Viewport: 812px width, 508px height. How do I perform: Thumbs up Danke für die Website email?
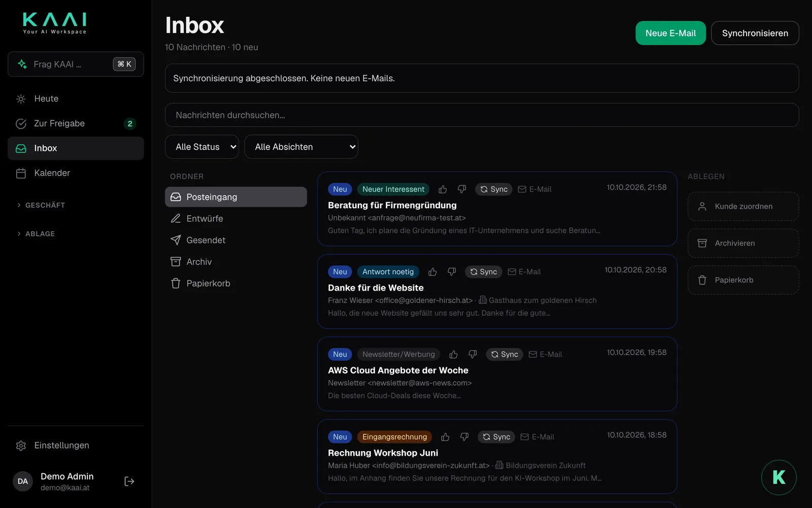432,272
